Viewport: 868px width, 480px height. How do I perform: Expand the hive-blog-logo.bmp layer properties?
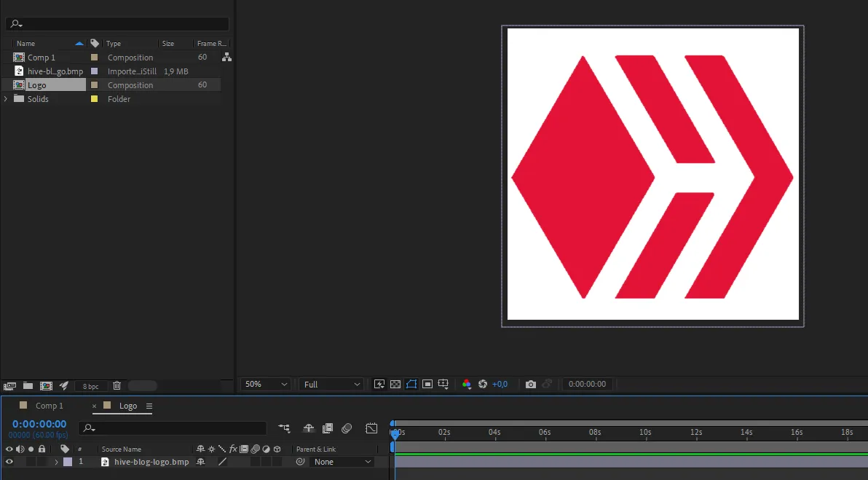coord(56,462)
